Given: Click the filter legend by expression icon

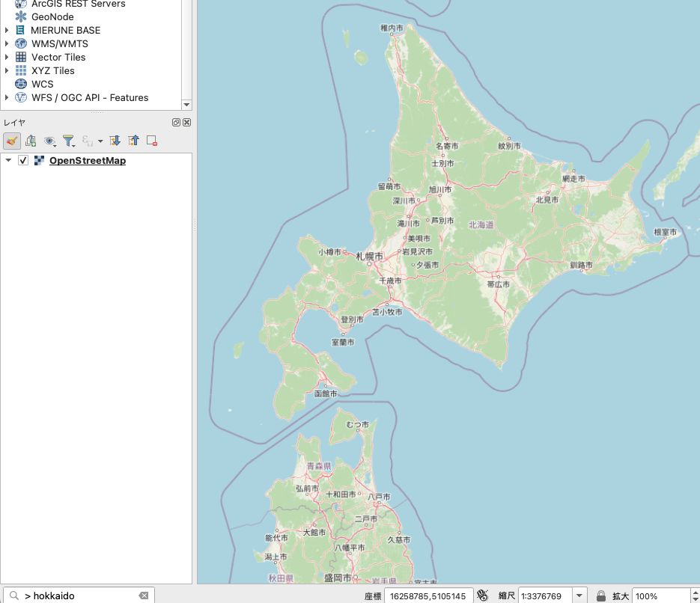Looking at the screenshot, I should click(88, 141).
